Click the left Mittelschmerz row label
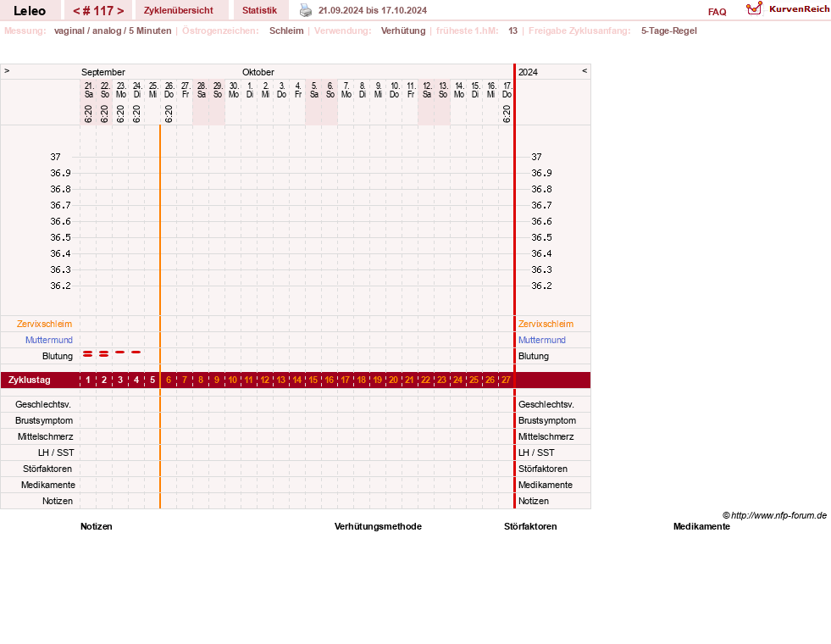Viewport: 831px width, 644px height. coord(46,436)
